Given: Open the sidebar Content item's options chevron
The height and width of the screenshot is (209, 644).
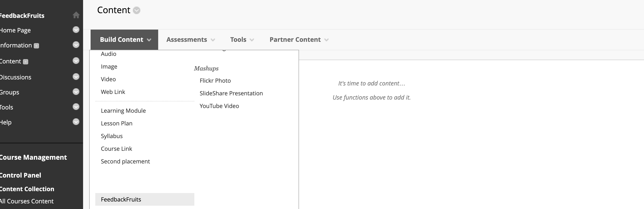Looking at the screenshot, I should [x=76, y=61].
